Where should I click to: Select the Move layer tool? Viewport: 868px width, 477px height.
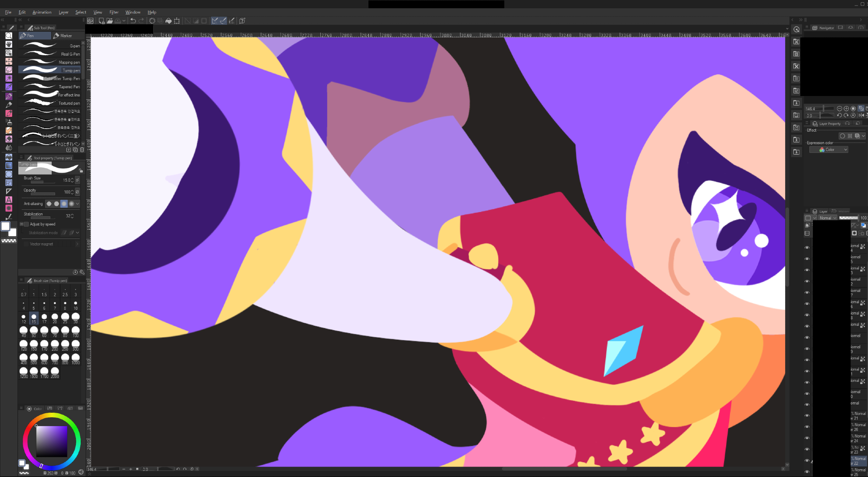point(9,61)
